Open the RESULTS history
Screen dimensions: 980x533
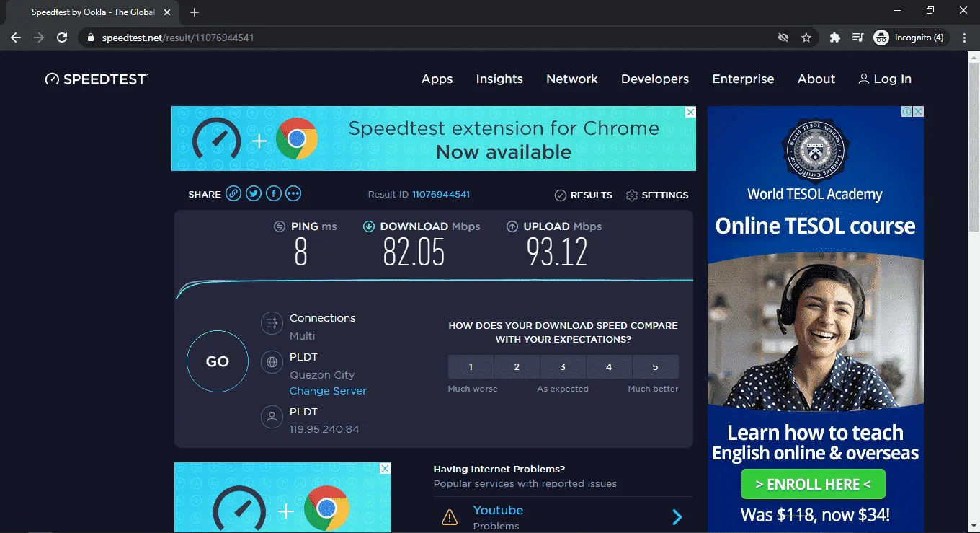583,195
